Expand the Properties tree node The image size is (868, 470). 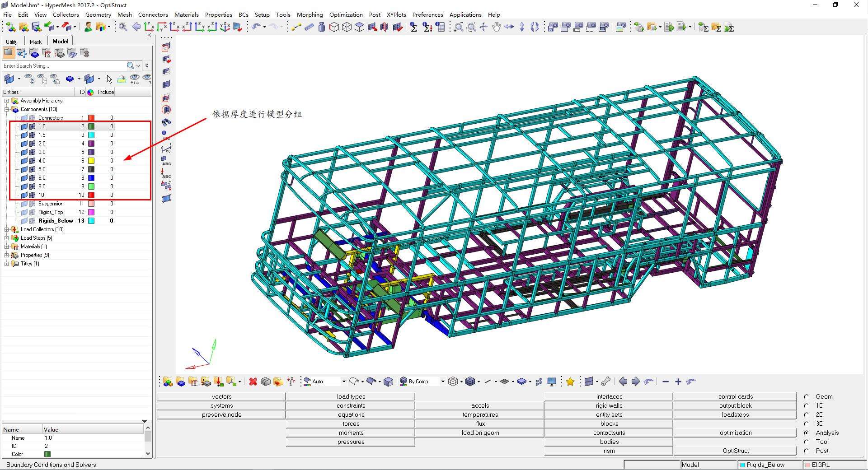[x=7, y=255]
